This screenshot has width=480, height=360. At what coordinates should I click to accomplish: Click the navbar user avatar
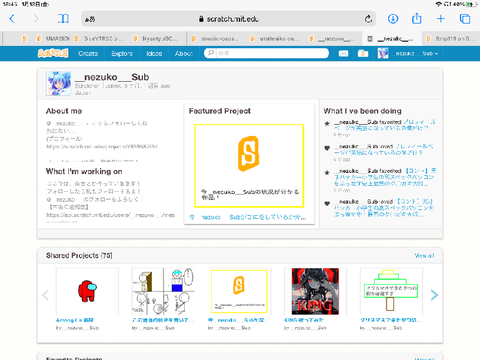(383, 53)
